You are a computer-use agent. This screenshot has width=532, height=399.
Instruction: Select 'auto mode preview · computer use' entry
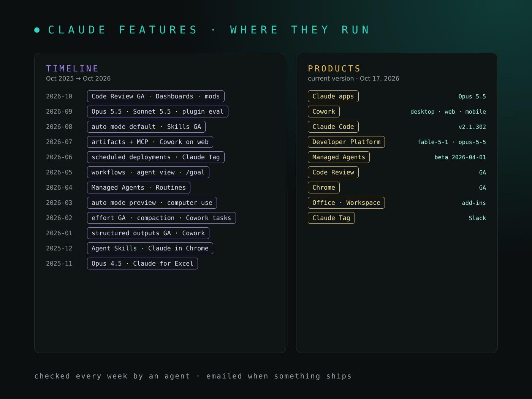pos(152,203)
